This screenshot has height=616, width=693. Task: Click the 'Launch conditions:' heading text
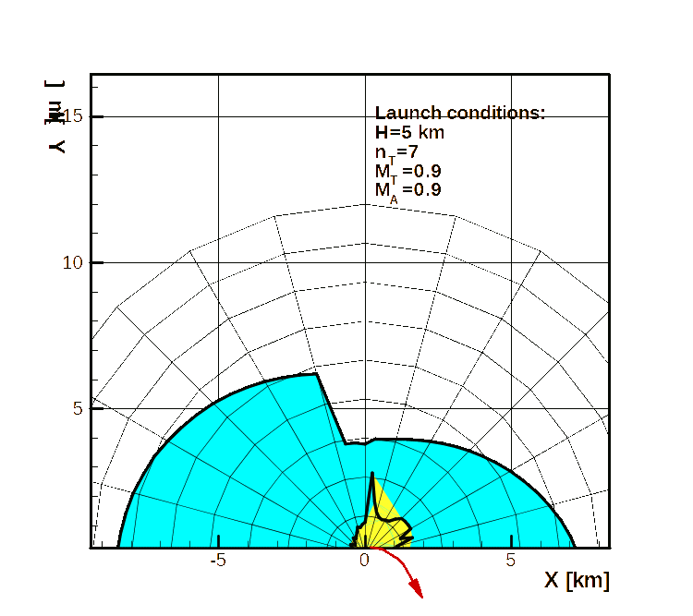pyautogui.click(x=459, y=113)
